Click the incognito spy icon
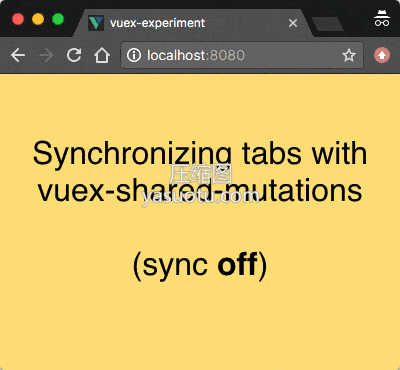The height and width of the screenshot is (370, 400). tap(382, 18)
